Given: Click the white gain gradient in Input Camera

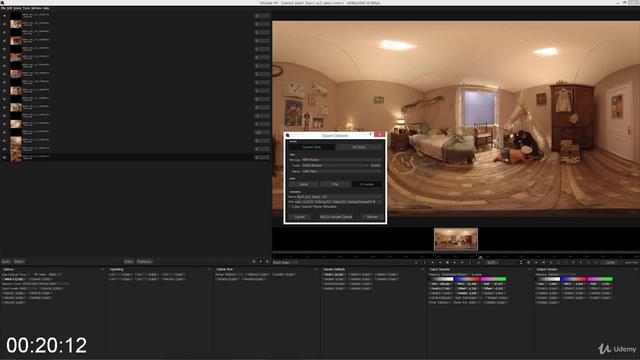Looking at the screenshot, I should (441, 279).
